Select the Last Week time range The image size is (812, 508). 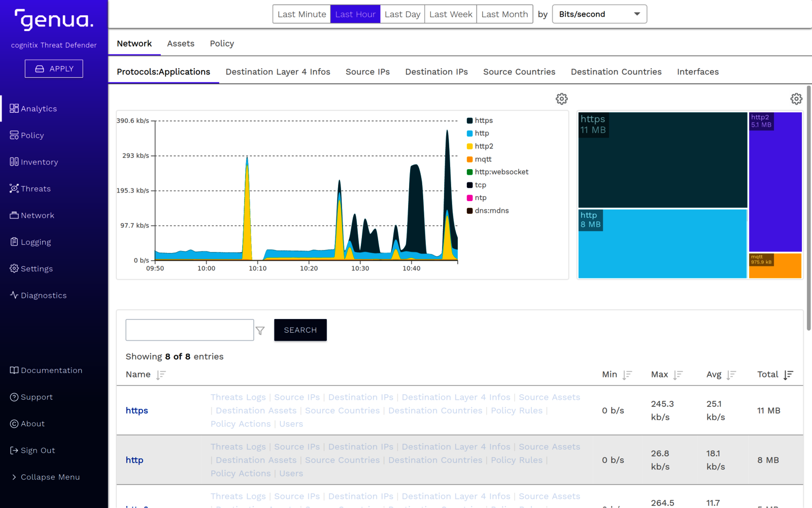(451, 14)
